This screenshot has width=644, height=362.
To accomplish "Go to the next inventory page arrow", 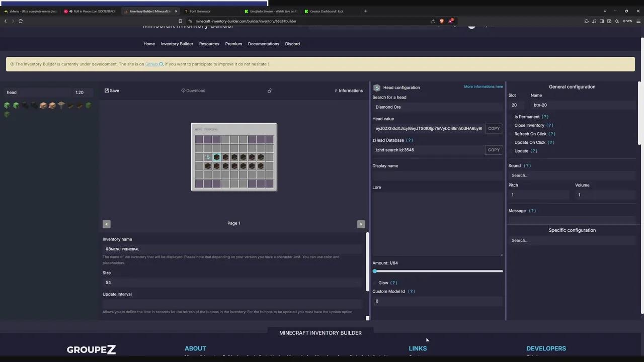I will (x=361, y=224).
